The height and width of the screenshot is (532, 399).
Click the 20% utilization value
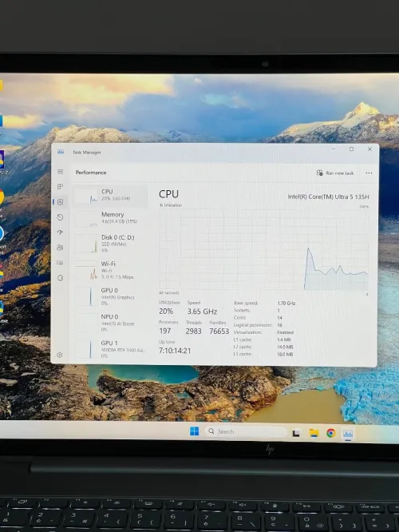pyautogui.click(x=166, y=311)
